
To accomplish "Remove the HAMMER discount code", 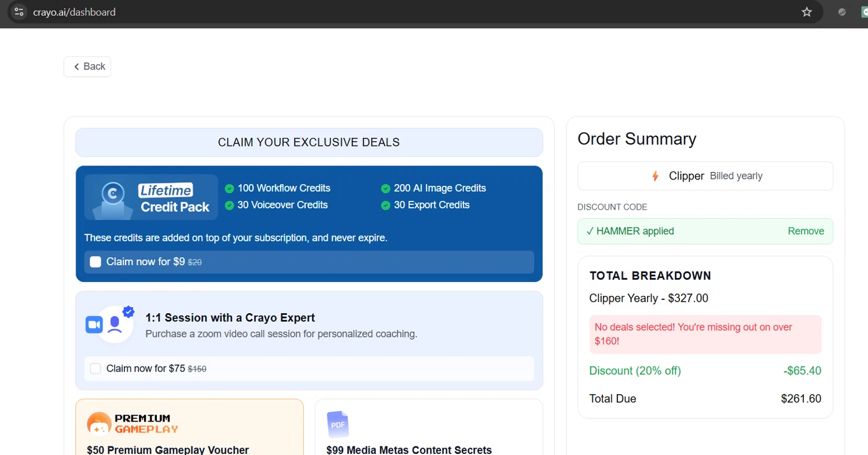I will [806, 231].
